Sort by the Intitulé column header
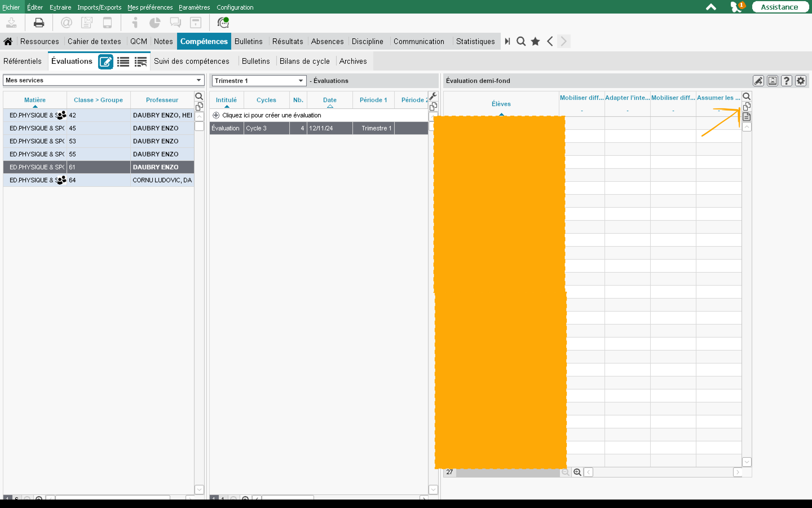This screenshot has height=508, width=812. tap(226, 100)
